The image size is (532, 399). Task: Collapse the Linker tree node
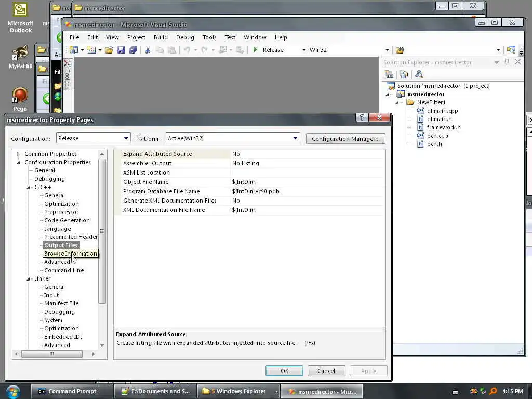[28, 279]
